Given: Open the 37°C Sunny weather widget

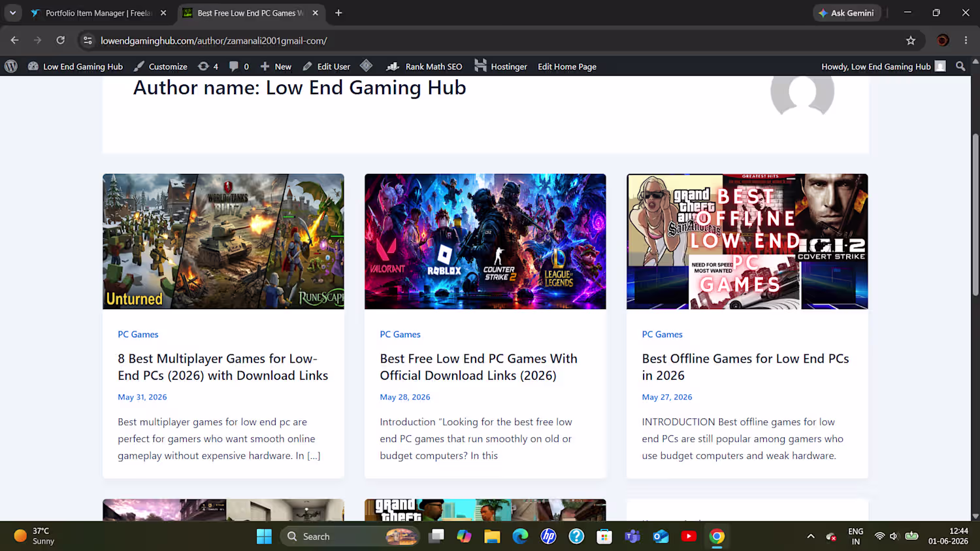Looking at the screenshot, I should [x=35, y=537].
